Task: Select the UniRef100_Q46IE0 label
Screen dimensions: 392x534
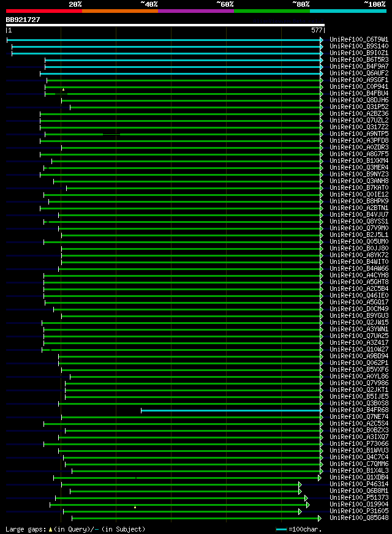Action: pyautogui.click(x=359, y=296)
